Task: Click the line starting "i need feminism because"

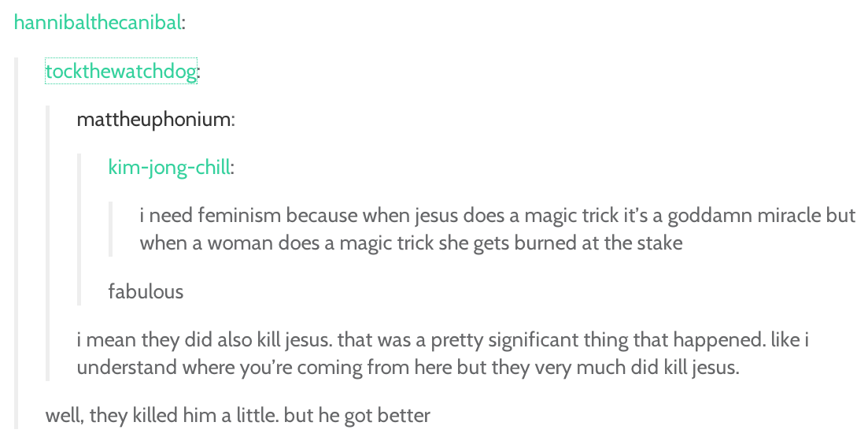Action: click(497, 216)
